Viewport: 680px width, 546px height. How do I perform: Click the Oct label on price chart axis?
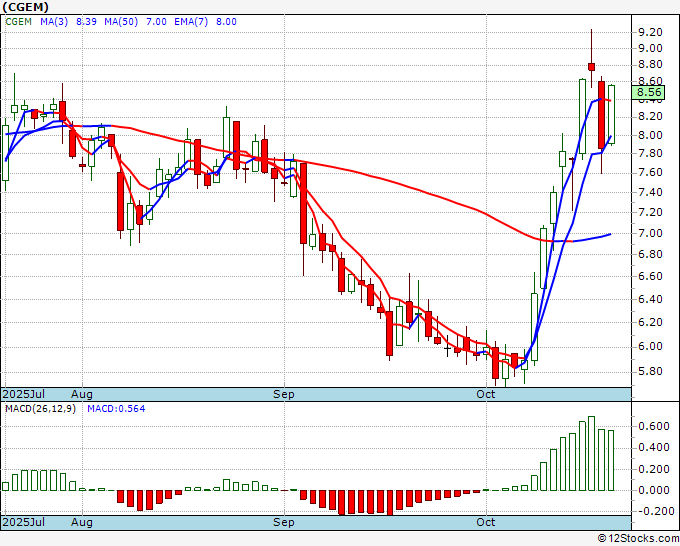point(486,394)
